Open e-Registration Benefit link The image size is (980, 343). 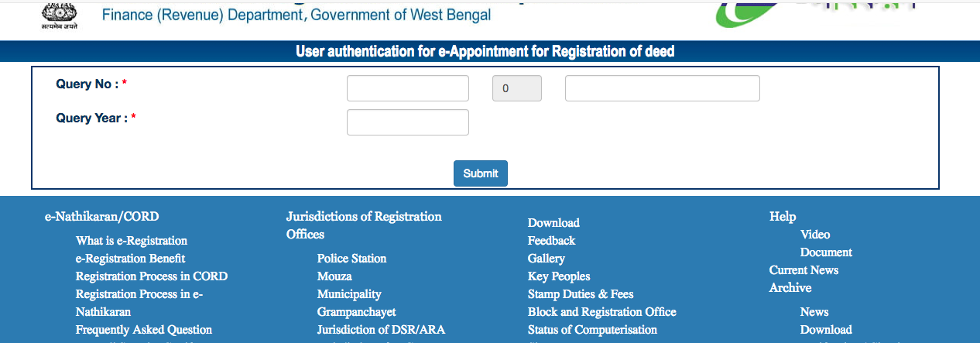click(130, 259)
